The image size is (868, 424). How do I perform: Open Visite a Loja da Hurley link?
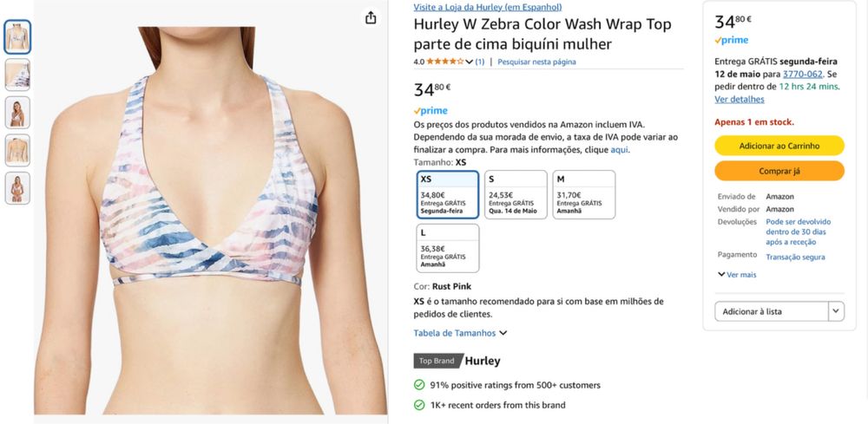(487, 7)
